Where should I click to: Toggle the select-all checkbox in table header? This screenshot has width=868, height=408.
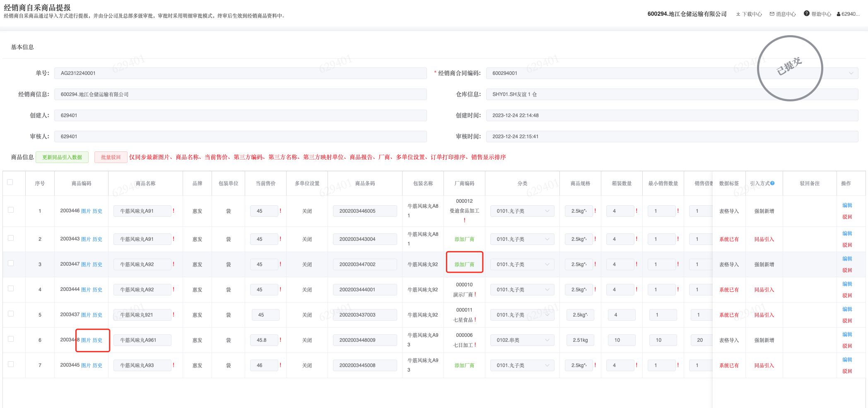[10, 182]
